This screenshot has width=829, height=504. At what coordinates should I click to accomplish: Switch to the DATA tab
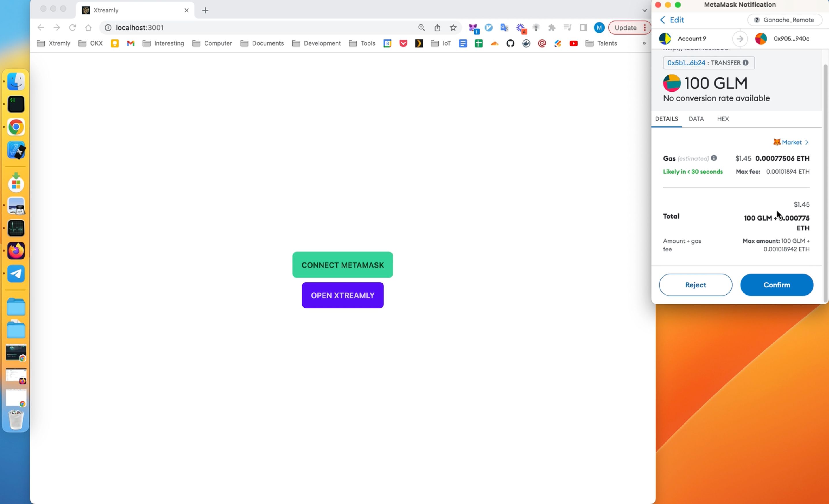[x=696, y=119]
